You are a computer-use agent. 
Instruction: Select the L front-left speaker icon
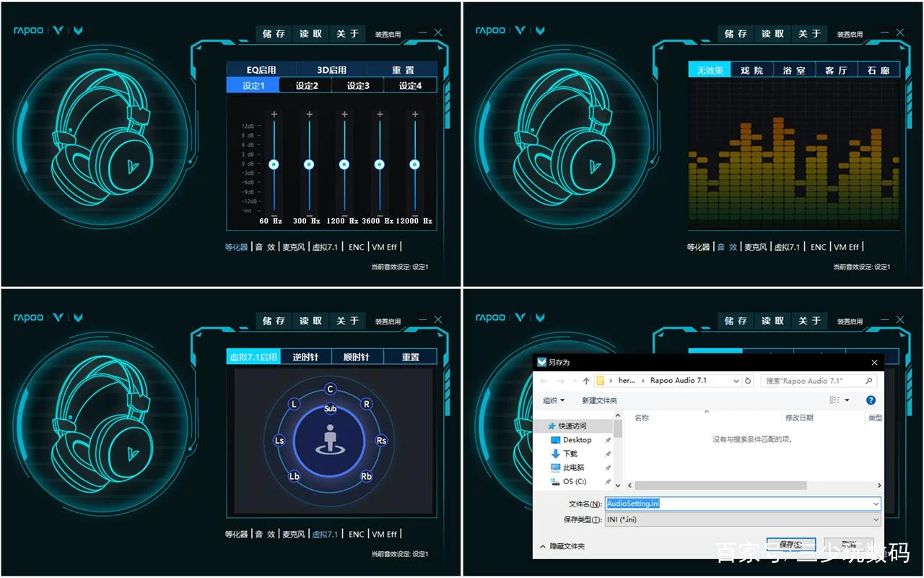pos(294,404)
